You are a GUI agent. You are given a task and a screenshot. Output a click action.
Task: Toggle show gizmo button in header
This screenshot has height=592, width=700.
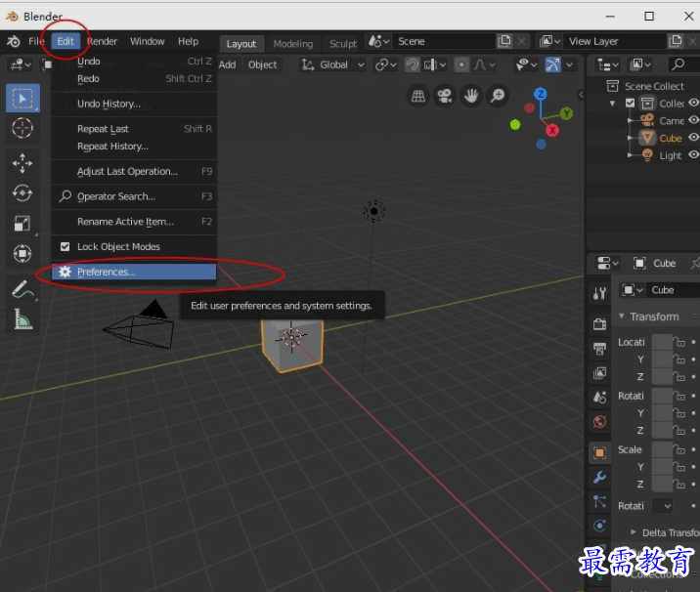click(552, 65)
